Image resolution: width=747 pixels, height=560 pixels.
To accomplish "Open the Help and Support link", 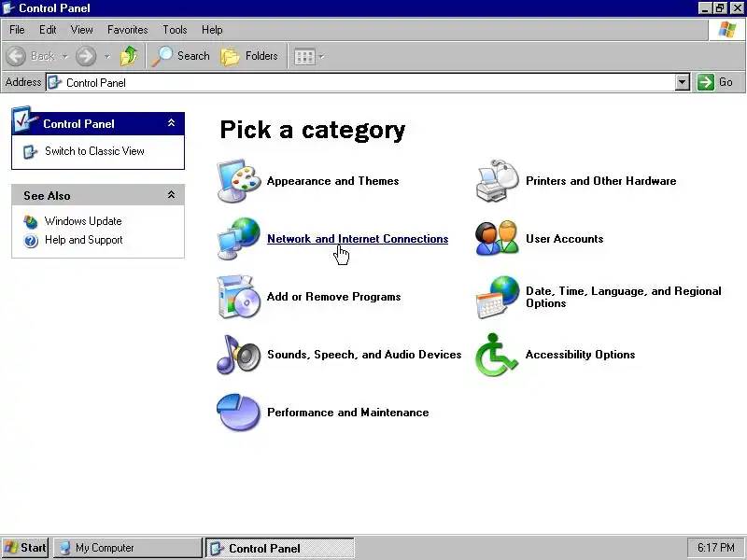I will (x=83, y=240).
